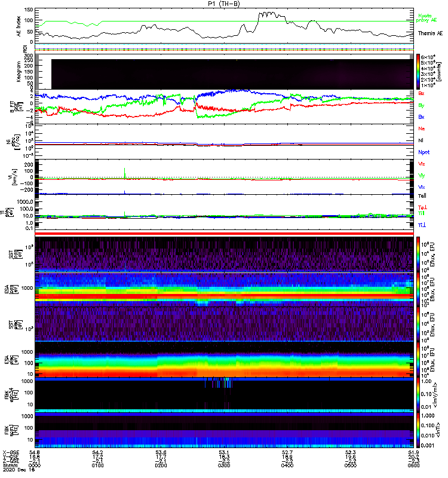Image resolution: width=448 pixels, height=478 pixels.
Task: Click the blue Bx legend label
Action: pyautogui.click(x=422, y=117)
